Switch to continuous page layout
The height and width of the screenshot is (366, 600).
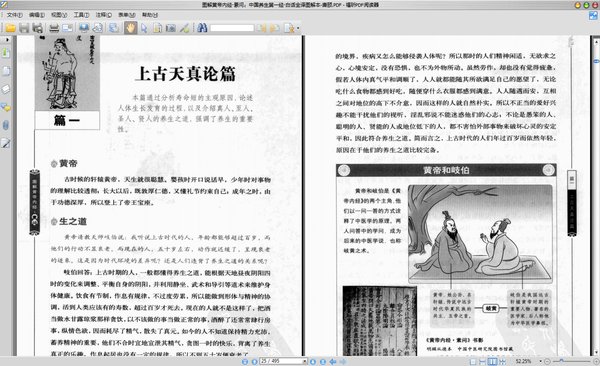[483, 361]
